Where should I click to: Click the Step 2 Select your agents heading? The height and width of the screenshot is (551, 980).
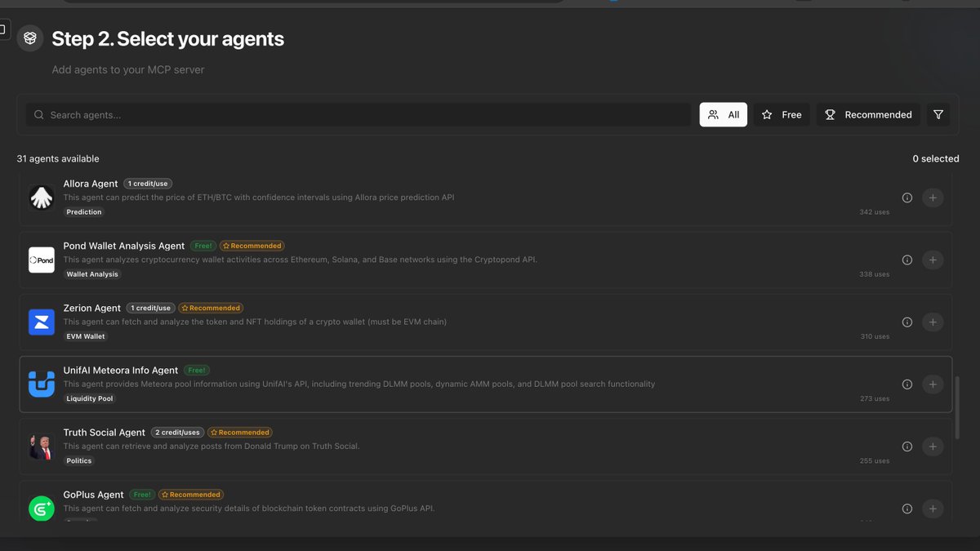click(x=168, y=39)
